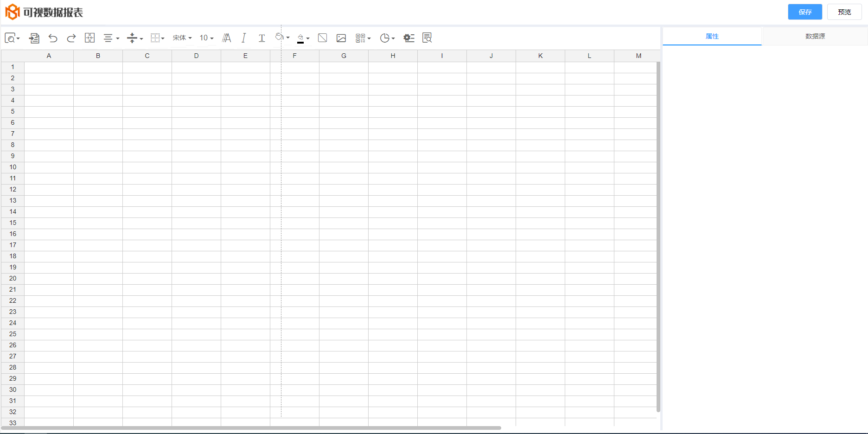Select row 15 header
868x434 pixels.
pos(13,223)
